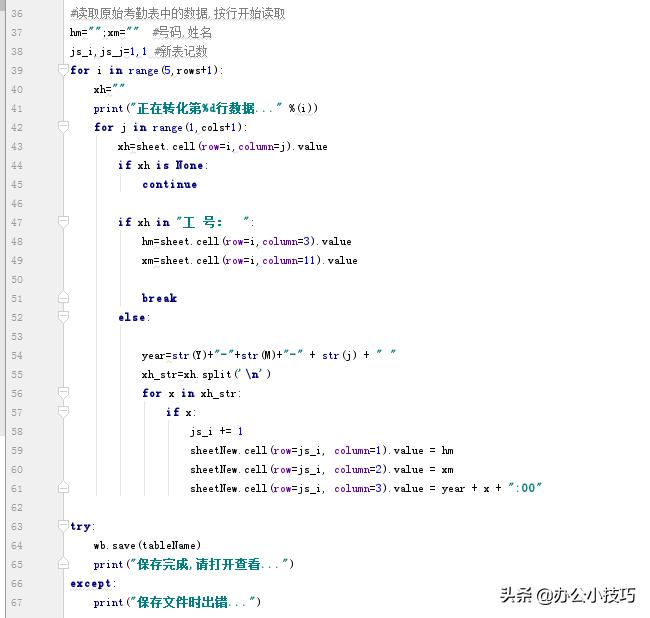Click the print '保存完成' statement on line 65

[x=194, y=564]
